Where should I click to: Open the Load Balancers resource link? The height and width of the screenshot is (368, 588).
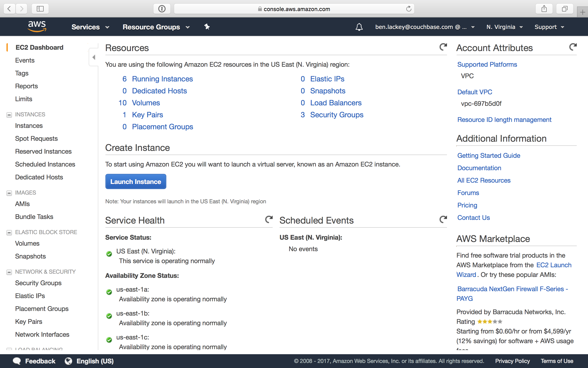336,103
